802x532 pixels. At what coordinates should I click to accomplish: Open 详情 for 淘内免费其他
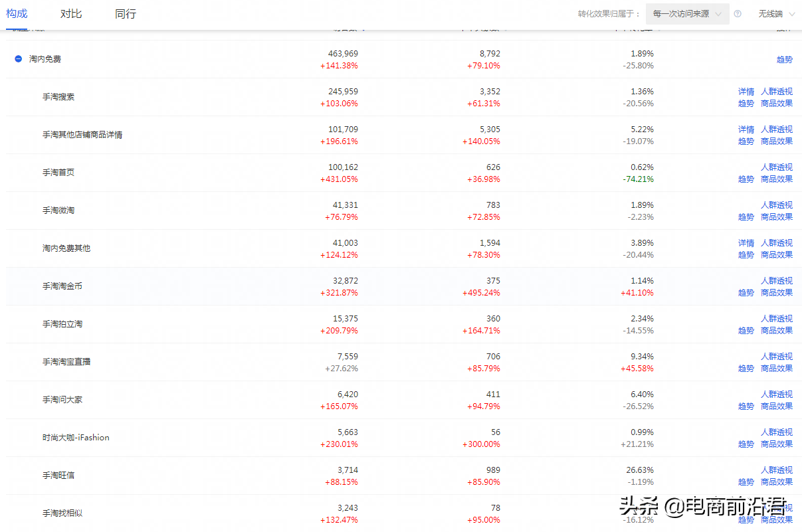tap(746, 243)
